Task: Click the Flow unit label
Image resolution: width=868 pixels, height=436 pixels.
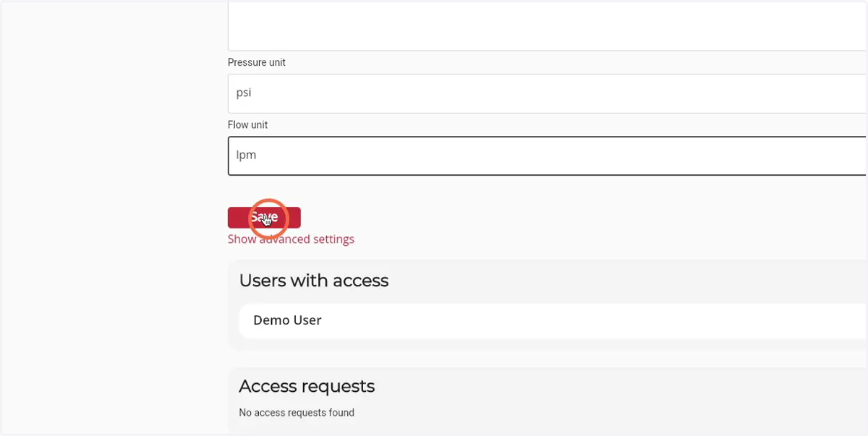Action: (x=248, y=125)
